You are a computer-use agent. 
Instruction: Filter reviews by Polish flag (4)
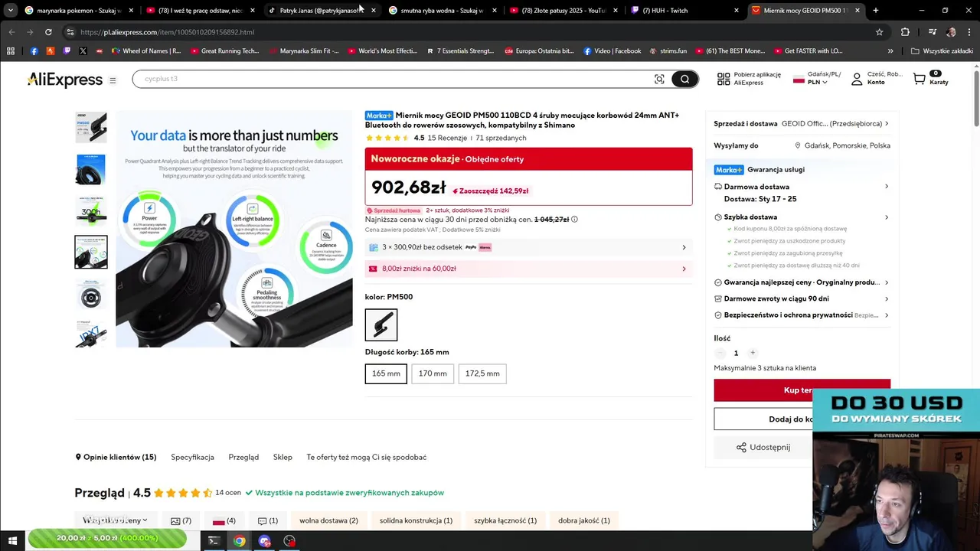point(224,520)
